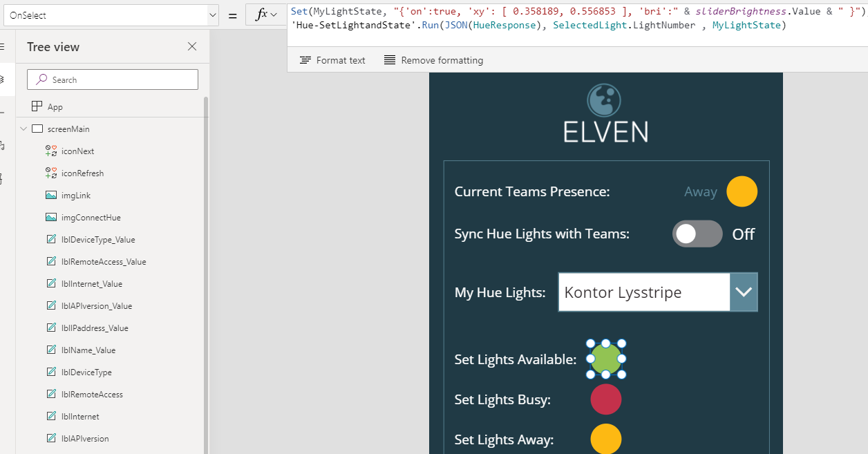Screen dimensions: 868x454
Task: Click the lblAPIversion_Value label icon
Action: click(x=51, y=306)
